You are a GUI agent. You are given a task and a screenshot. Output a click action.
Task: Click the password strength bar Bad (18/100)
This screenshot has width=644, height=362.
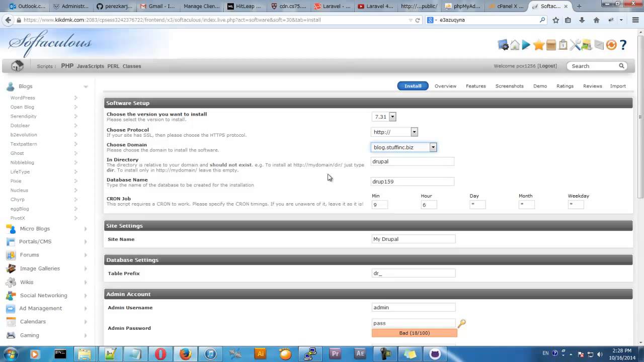415,333
